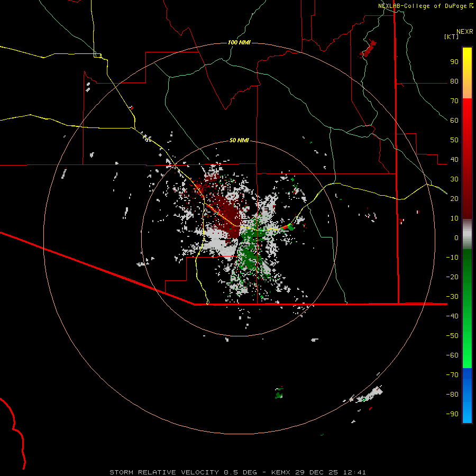Select the -10 value on velocity scale
Screen dimensions: 476x476
(452, 258)
